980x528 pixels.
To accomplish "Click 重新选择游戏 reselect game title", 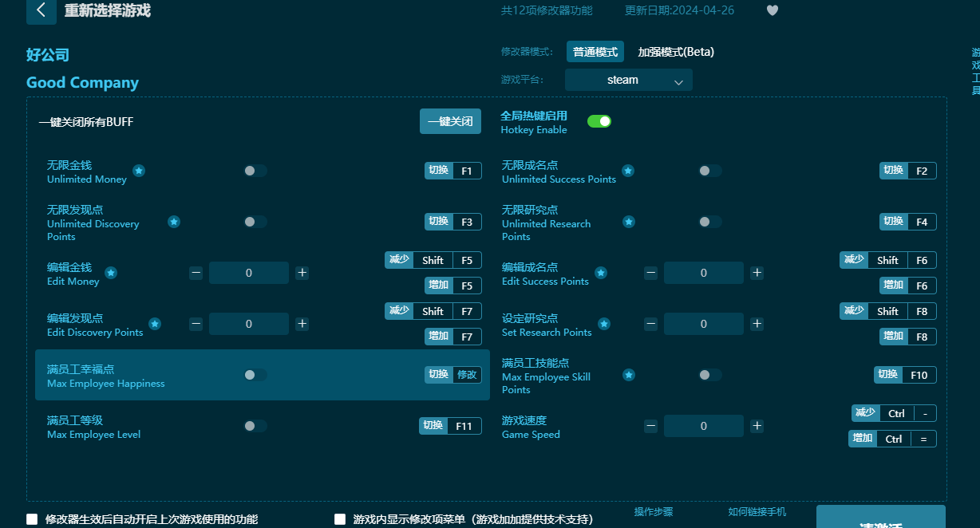I will [107, 11].
